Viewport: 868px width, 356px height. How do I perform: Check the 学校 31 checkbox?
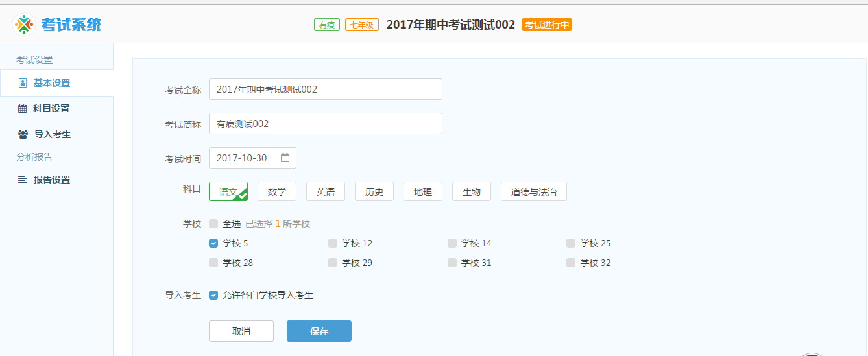point(452,263)
